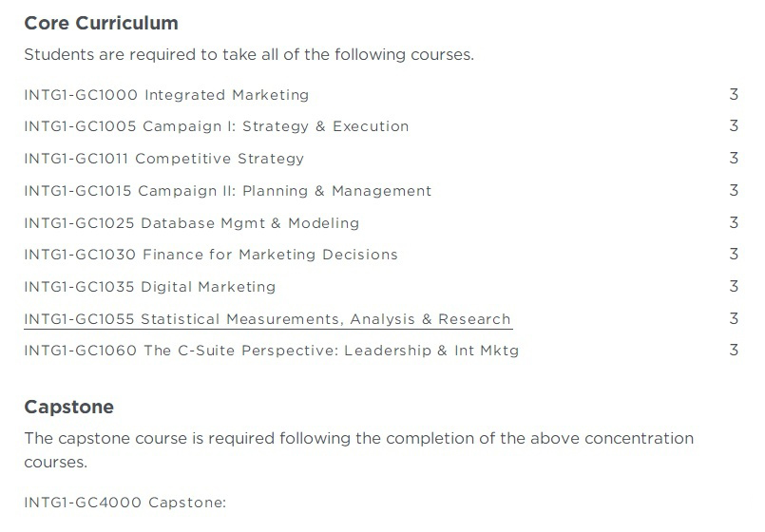
Task: Click the capstone course requirement paragraph
Action: 358,450
